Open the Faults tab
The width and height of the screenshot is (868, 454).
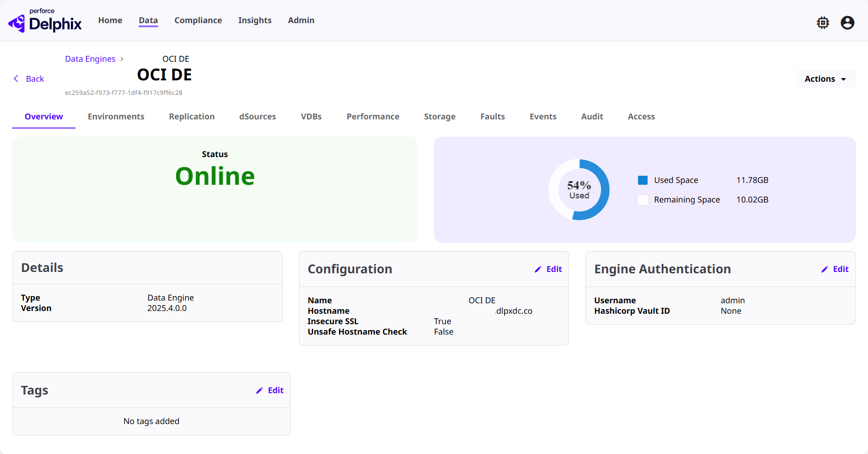pyautogui.click(x=493, y=117)
